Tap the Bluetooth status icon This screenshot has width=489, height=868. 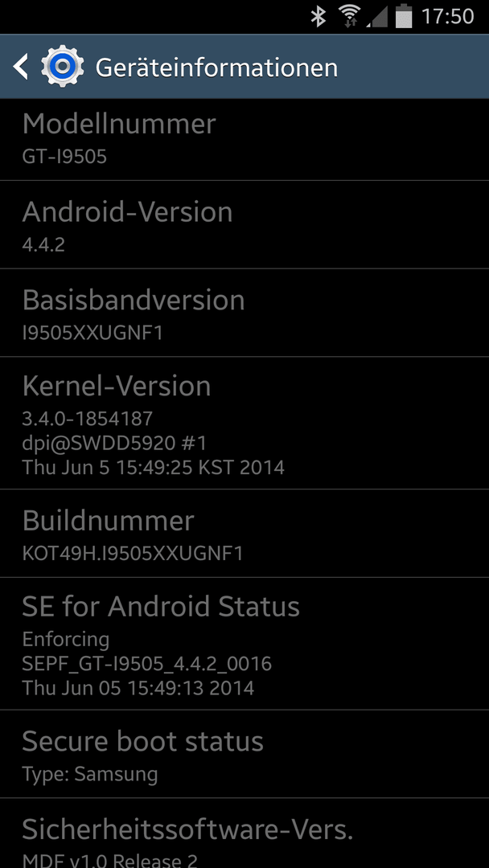click(x=318, y=16)
